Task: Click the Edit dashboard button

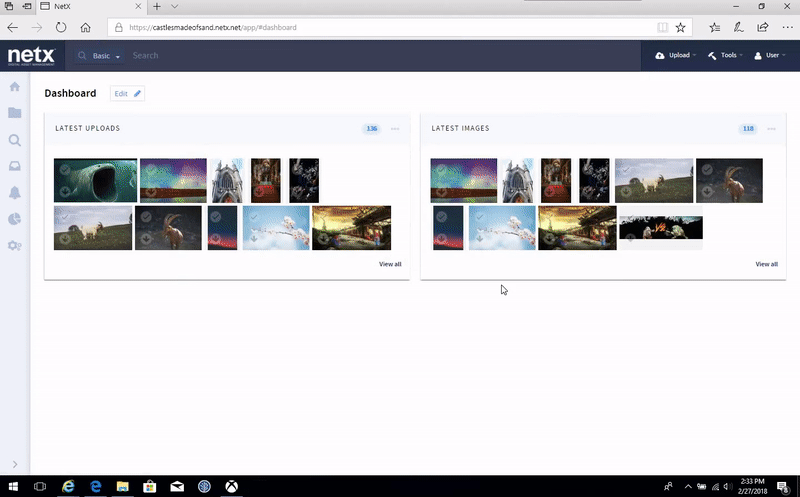Action: tap(128, 93)
